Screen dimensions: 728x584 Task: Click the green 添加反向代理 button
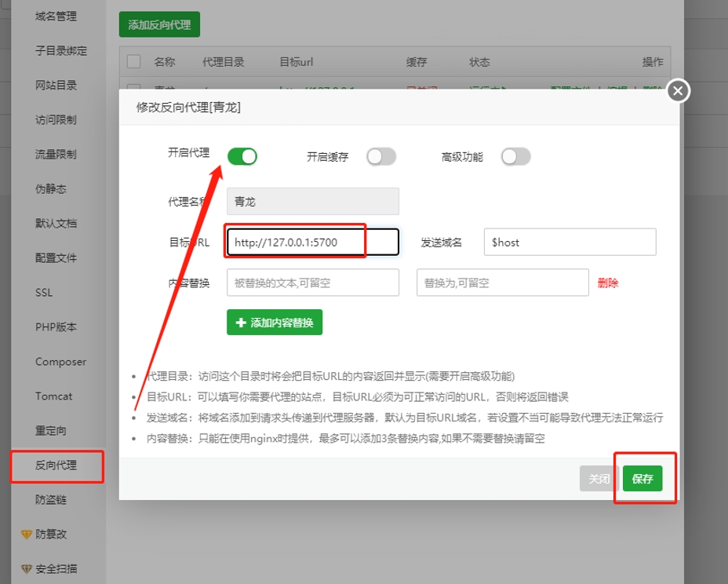coord(159,24)
